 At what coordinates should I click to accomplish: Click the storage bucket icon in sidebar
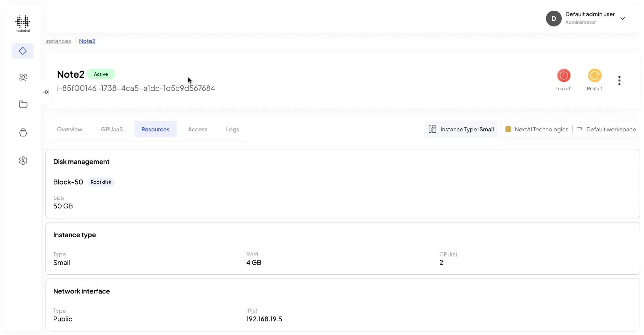tap(23, 132)
